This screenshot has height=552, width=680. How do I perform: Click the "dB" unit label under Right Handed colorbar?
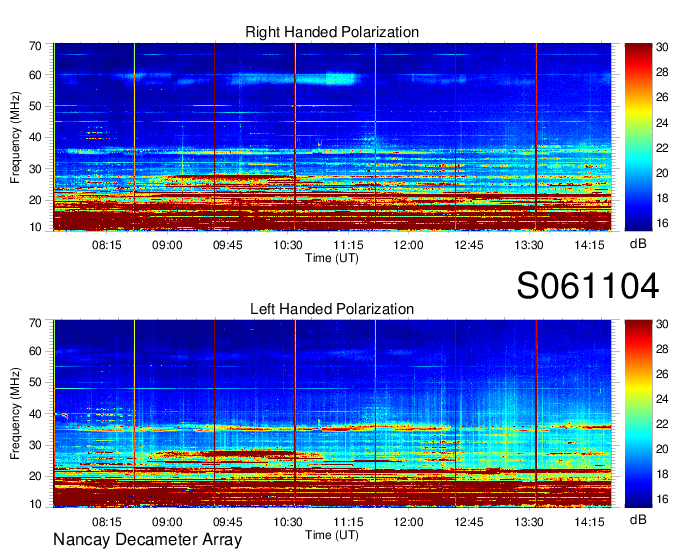tap(638, 244)
